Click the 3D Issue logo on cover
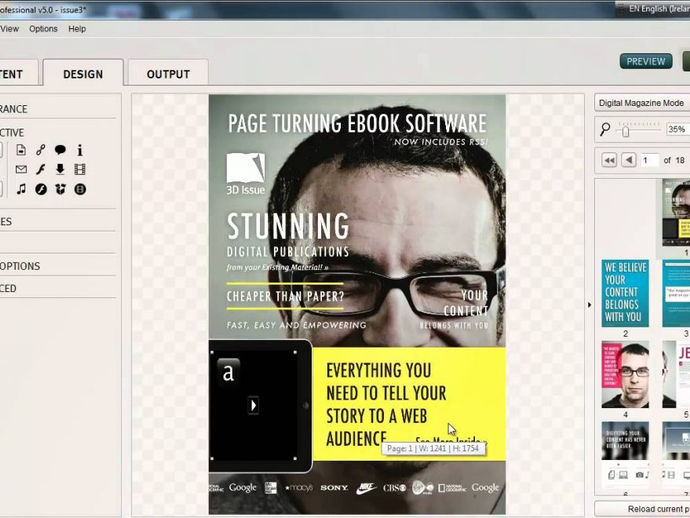Viewport: 690px width, 518px height. tap(246, 173)
